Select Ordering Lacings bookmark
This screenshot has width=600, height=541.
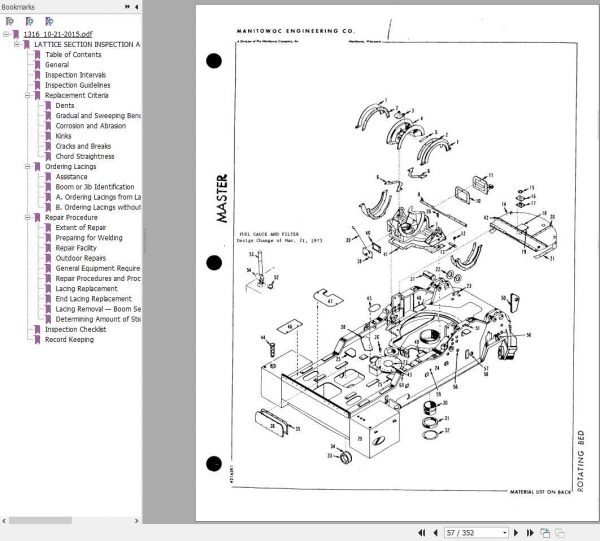coord(70,166)
